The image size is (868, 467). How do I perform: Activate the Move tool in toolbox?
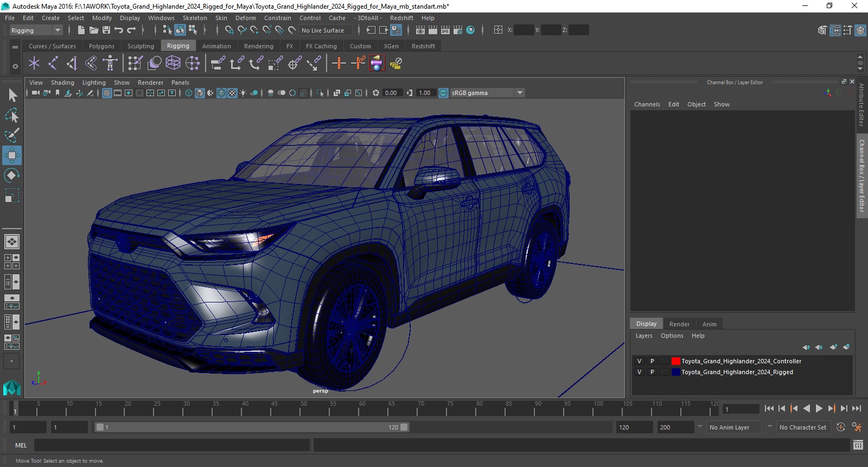[x=12, y=155]
